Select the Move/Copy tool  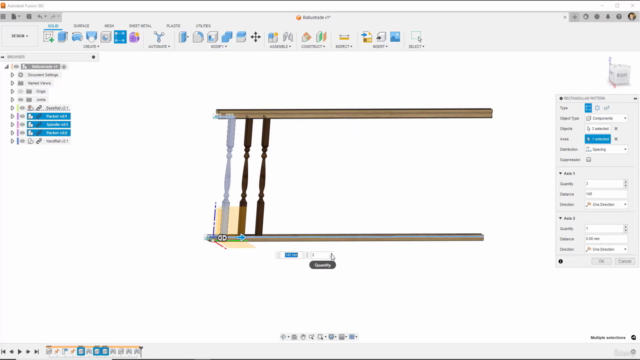point(256,37)
